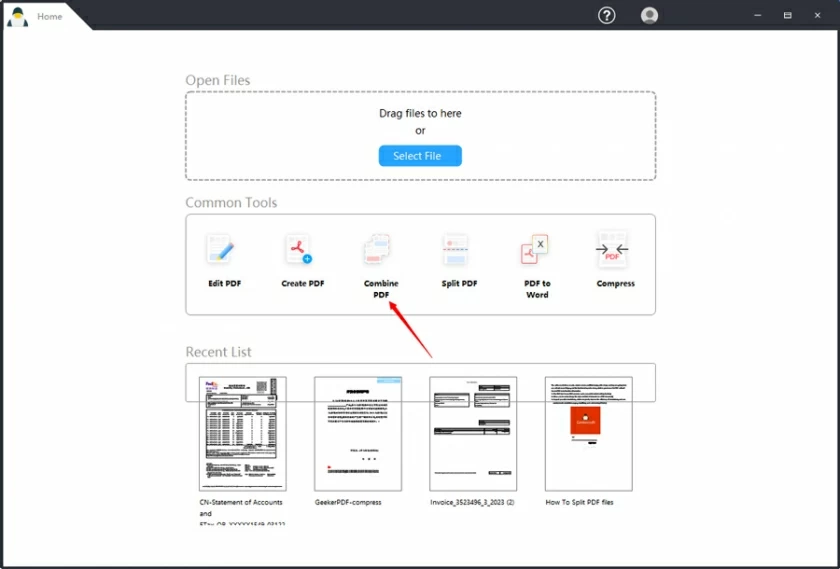Launch the Compress PDF tool icon
Viewport: 840px width, 569px height.
coord(612,249)
